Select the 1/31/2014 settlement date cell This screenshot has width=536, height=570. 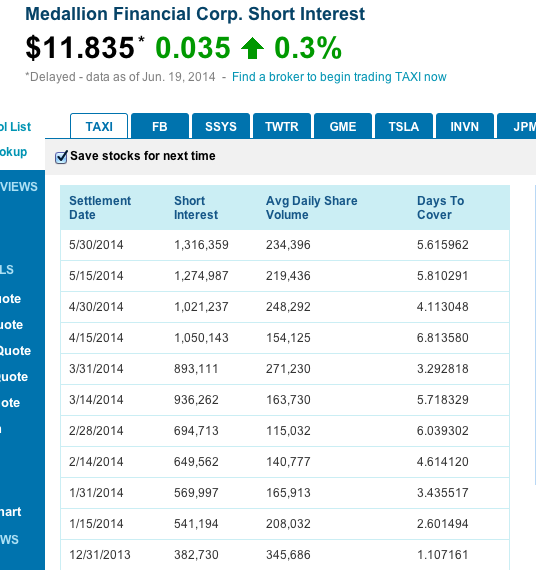point(96,493)
